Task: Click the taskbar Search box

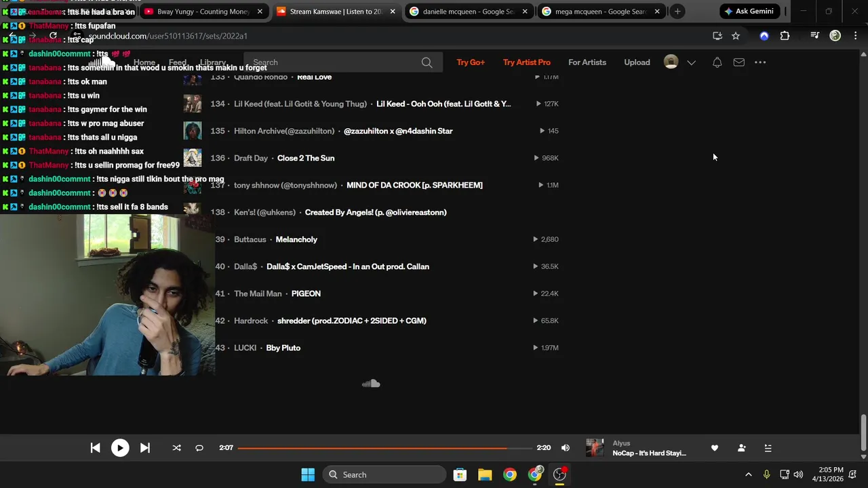Action: pyautogui.click(x=384, y=474)
